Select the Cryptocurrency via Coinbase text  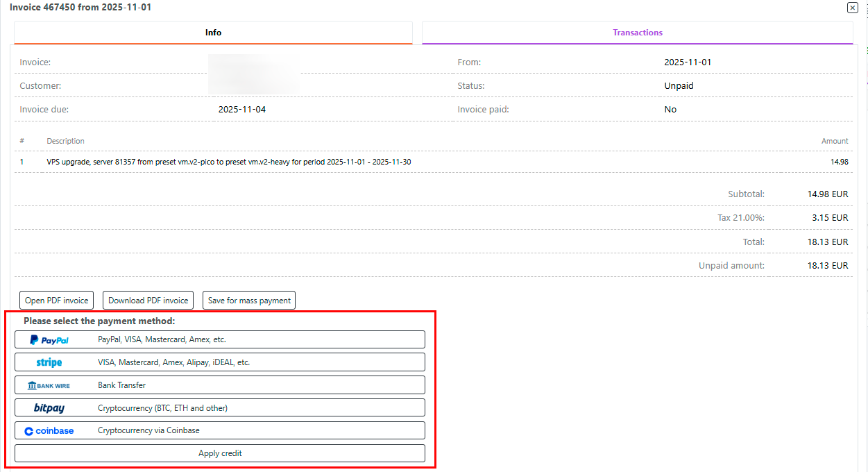148,431
